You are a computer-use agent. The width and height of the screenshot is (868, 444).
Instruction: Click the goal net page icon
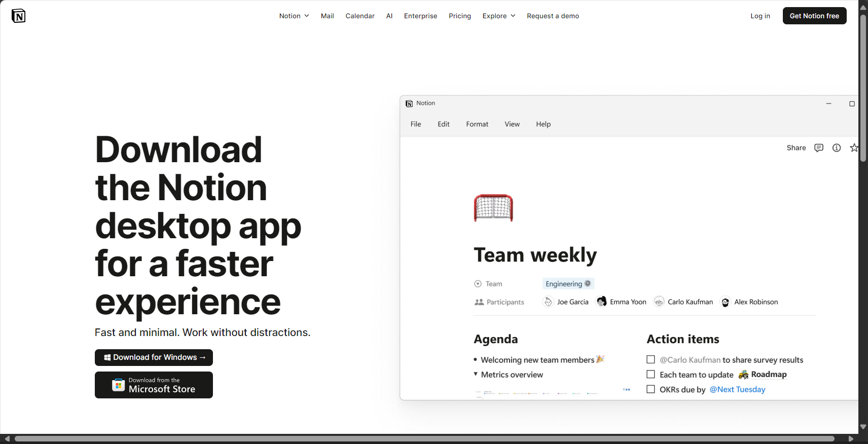tap(493, 208)
